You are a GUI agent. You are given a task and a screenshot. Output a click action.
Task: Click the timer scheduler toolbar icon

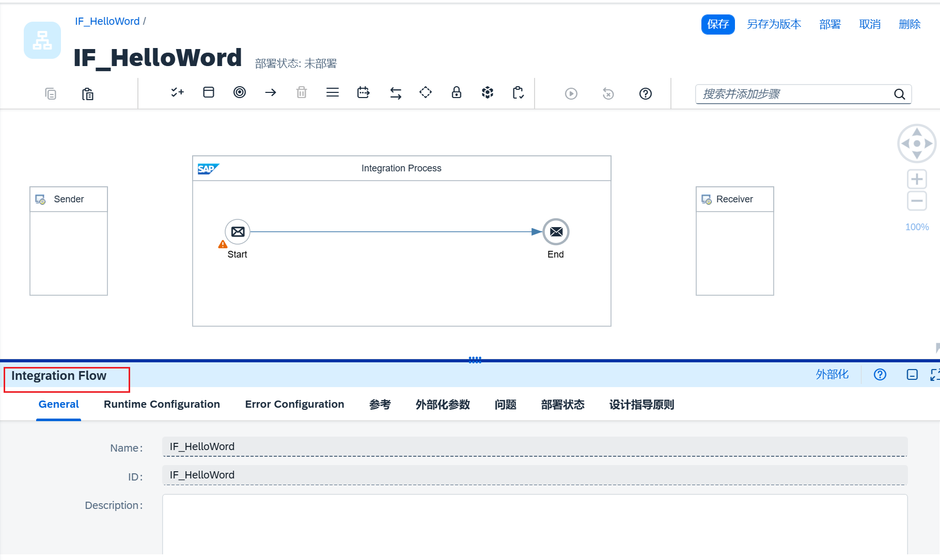click(x=363, y=92)
